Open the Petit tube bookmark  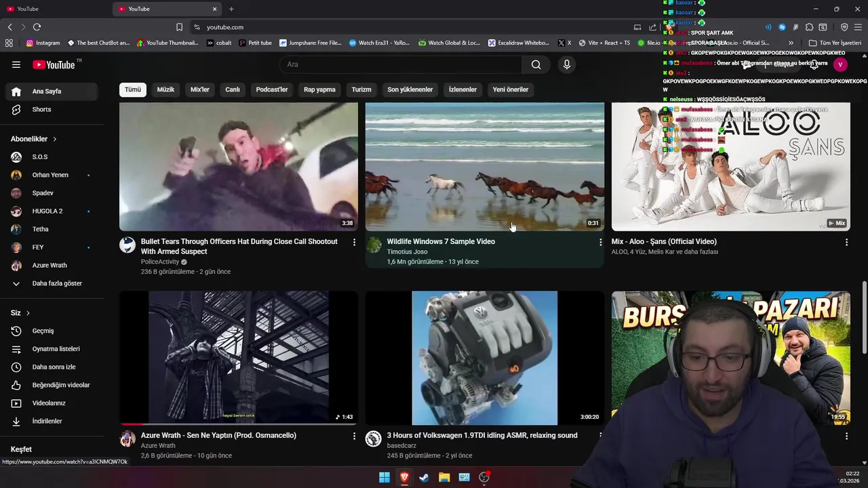click(256, 43)
